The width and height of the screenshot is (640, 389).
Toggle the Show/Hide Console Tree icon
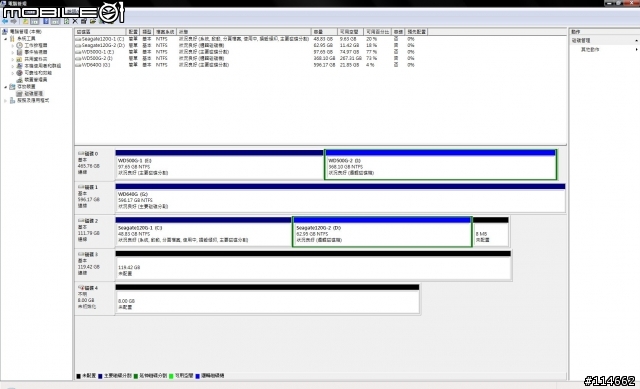[35, 21]
